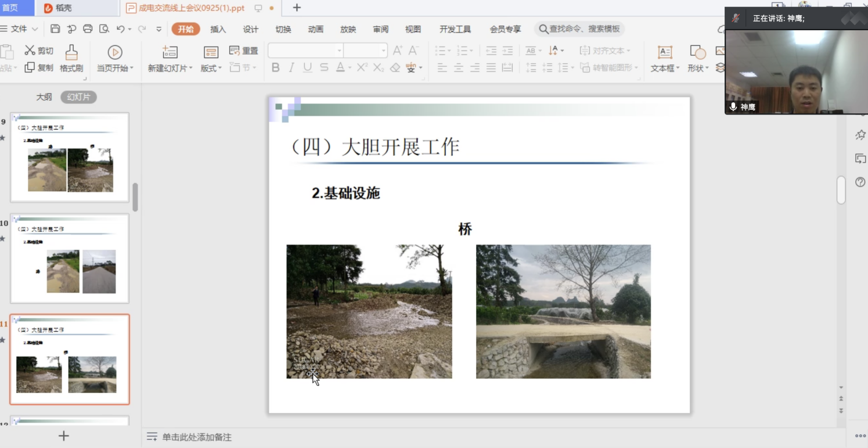
Task: Click the Cut (剪切) scissors icon
Action: click(x=30, y=51)
